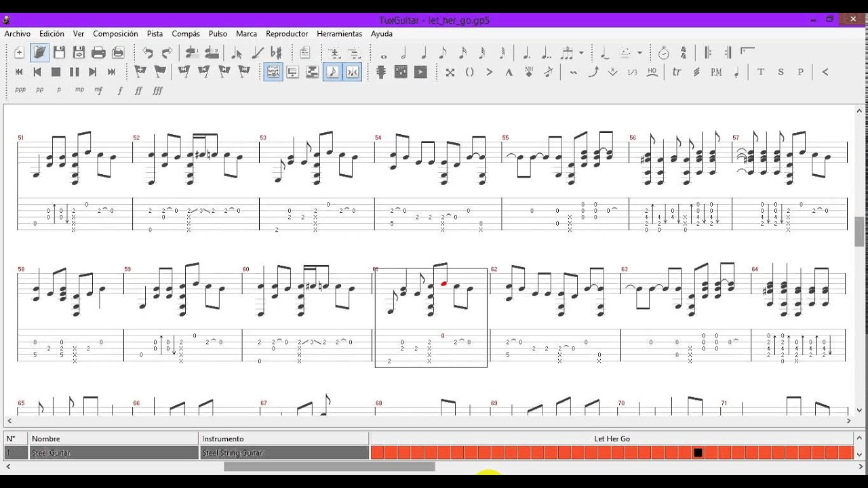This screenshot has height=488, width=868.
Task: Set dynamic to mf
Action: click(x=99, y=90)
